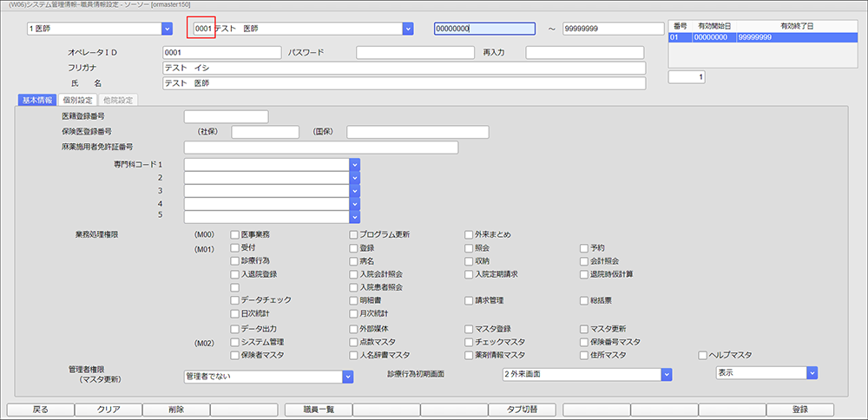
Task: Open the 職員一覧 staff list
Action: pyautogui.click(x=318, y=410)
